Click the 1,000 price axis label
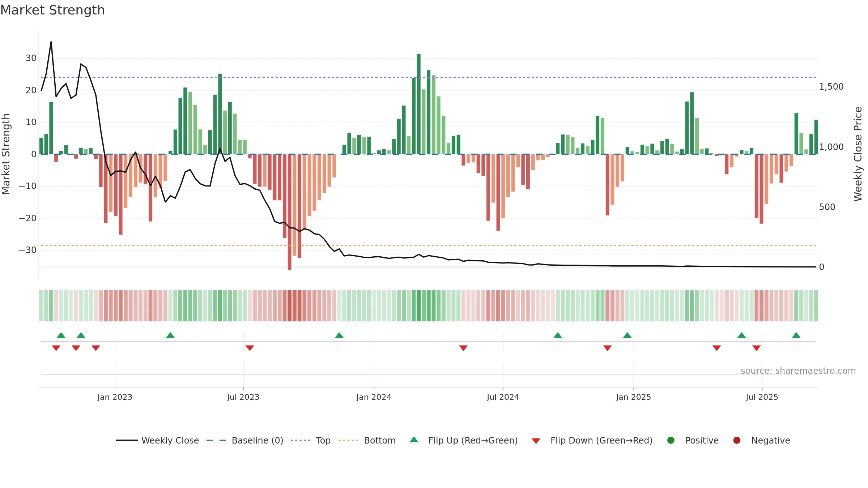This screenshot has width=868, height=488. pyautogui.click(x=831, y=147)
